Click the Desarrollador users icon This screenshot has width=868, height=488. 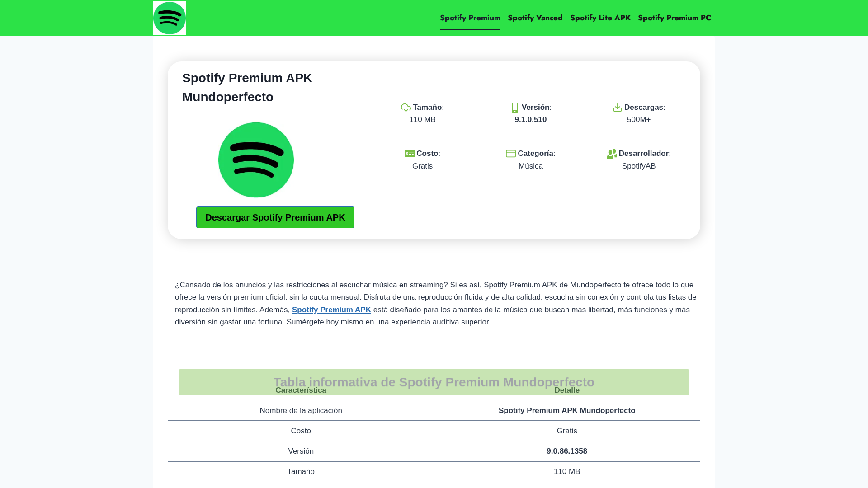coord(612,154)
